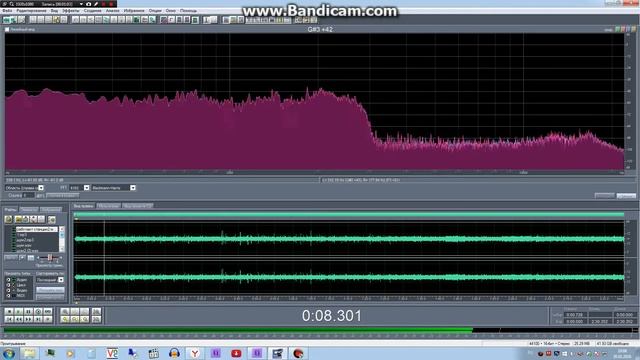This screenshot has height=360, width=640.
Task: Click the selection Begin time field 0:00.739
Action: click(x=575, y=315)
